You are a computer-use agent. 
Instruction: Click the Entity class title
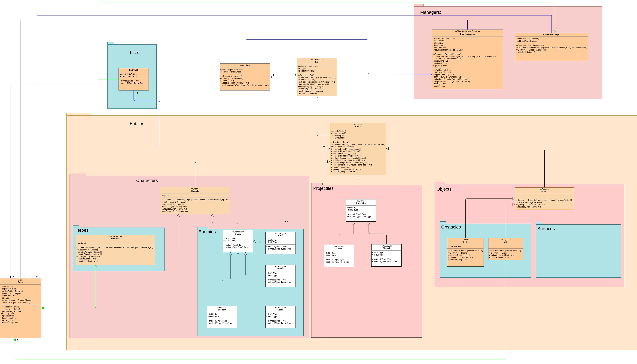point(358,127)
